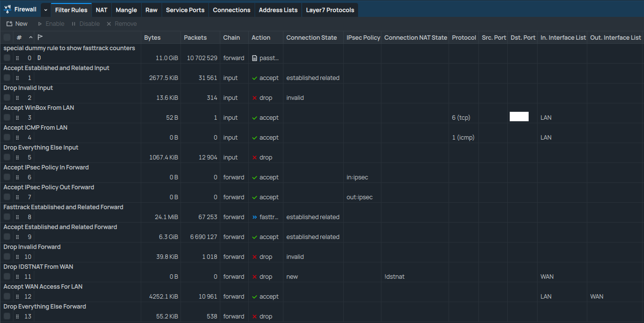Click the accept checkmark on rule 6
The image size is (644, 323).
pos(255,177)
